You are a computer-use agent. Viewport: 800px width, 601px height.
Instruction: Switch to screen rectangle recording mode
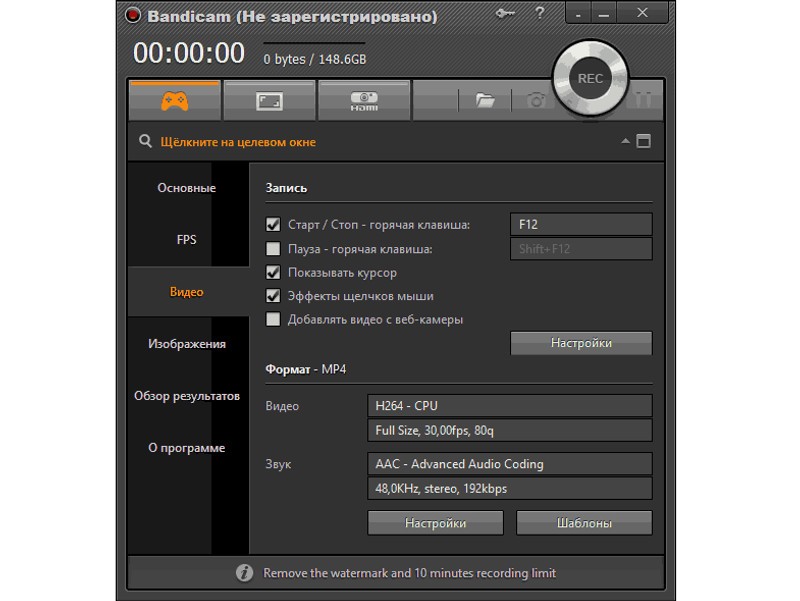(268, 101)
